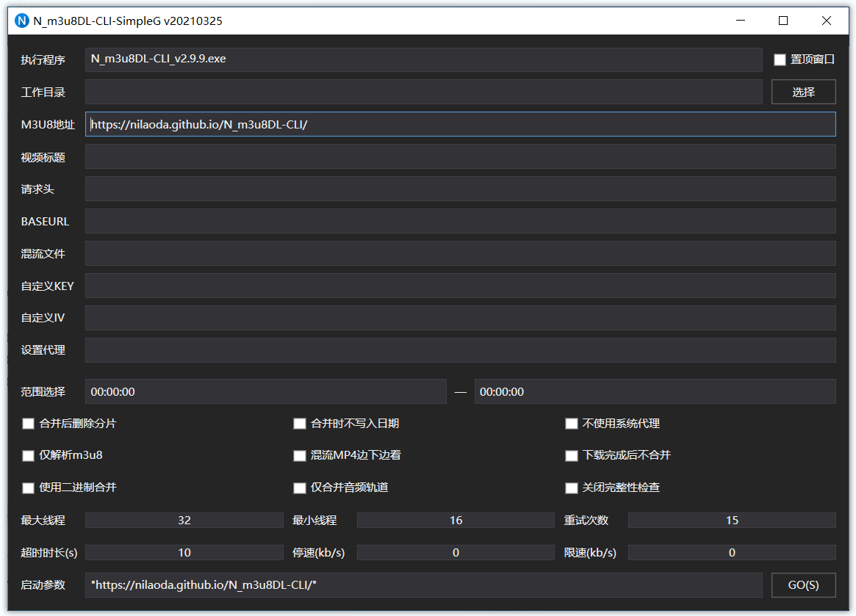Close the N_m3u8DL-CLI-SimpleG window
The image size is (856, 616).
point(826,21)
